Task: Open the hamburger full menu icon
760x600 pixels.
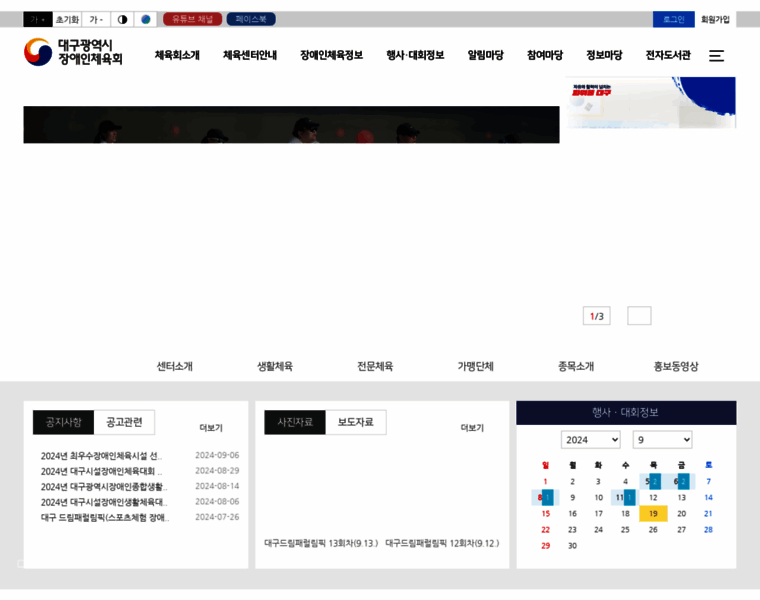Action: coord(716,56)
